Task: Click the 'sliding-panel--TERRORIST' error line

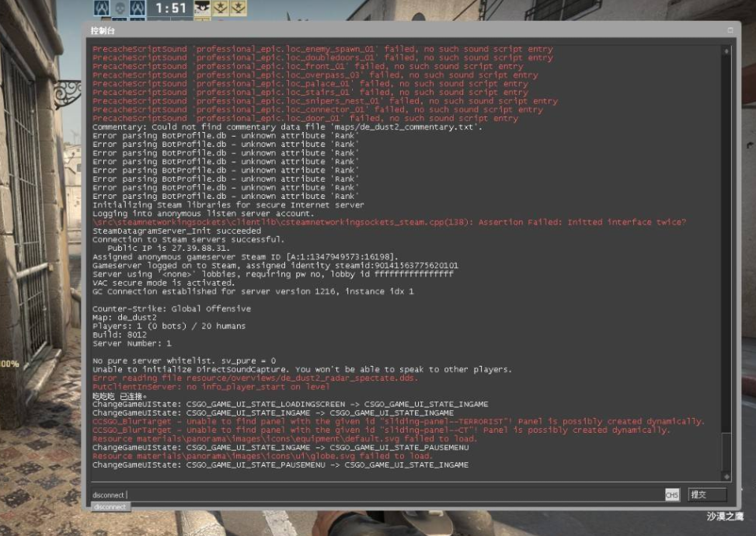Action: (x=399, y=421)
